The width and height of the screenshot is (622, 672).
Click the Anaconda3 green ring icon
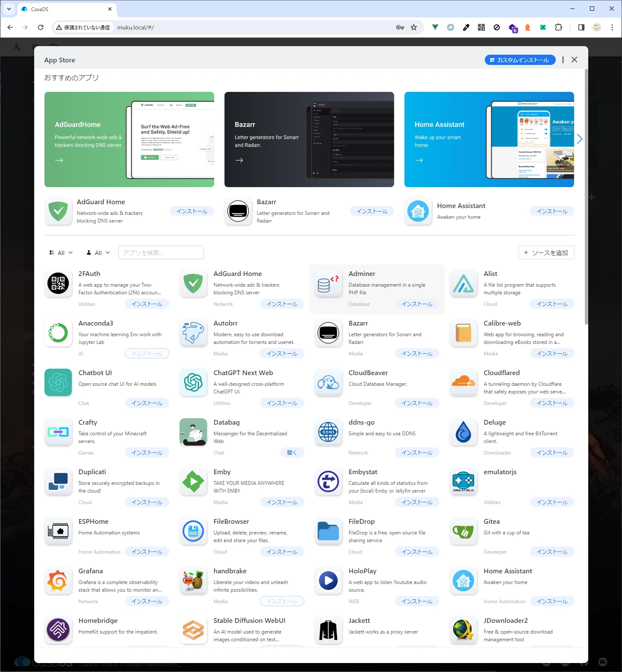pos(58,333)
